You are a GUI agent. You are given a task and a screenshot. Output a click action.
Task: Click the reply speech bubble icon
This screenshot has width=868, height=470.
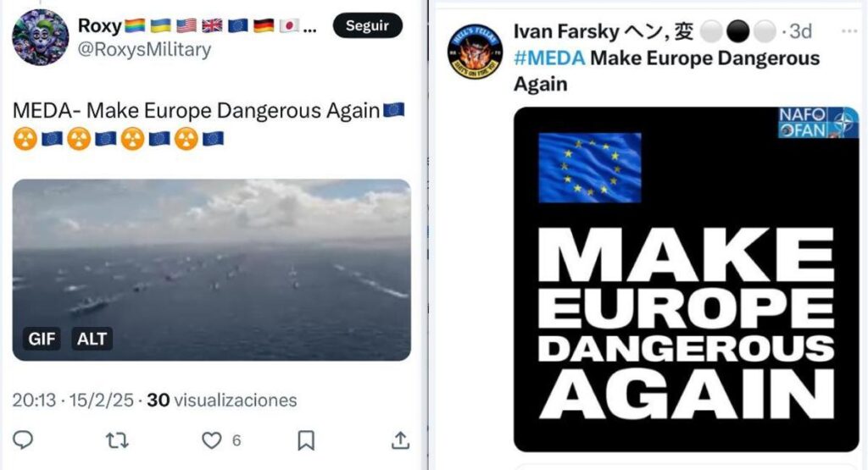point(23,440)
